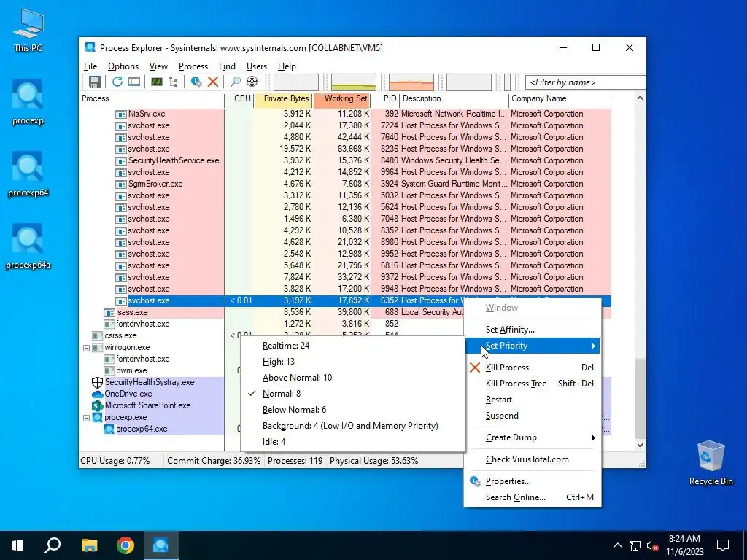This screenshot has width=747, height=560.
Task: Click the Save toolbar icon
Action: click(x=94, y=82)
